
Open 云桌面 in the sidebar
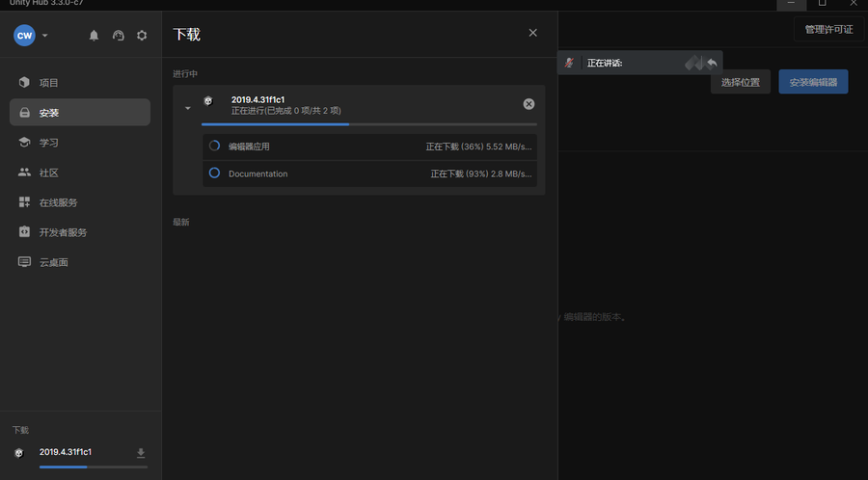(x=80, y=262)
